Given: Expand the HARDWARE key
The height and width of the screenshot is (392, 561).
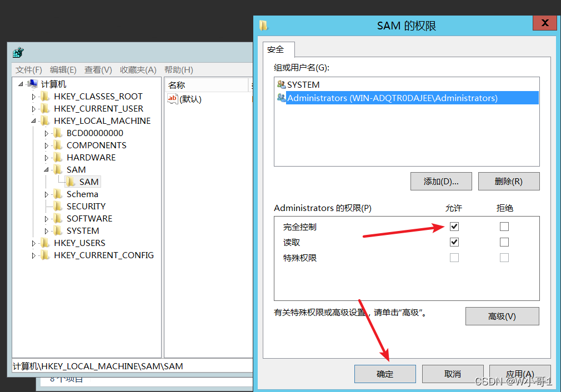Looking at the screenshot, I should (x=46, y=158).
